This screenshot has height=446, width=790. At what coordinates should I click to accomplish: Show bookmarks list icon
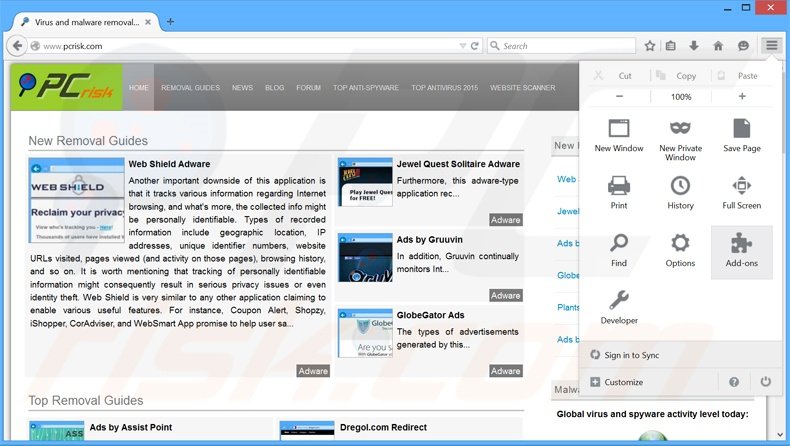pyautogui.click(x=671, y=46)
